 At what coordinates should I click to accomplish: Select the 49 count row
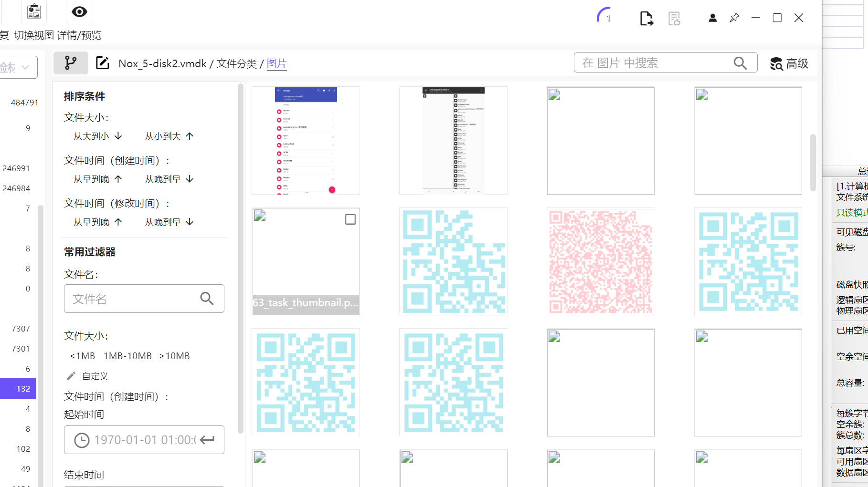click(25, 469)
